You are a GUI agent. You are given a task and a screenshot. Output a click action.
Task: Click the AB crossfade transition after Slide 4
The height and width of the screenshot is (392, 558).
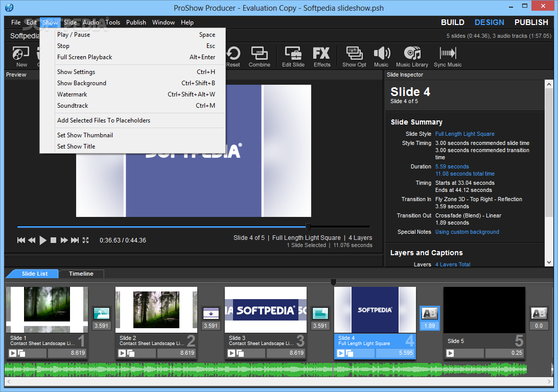(430, 313)
